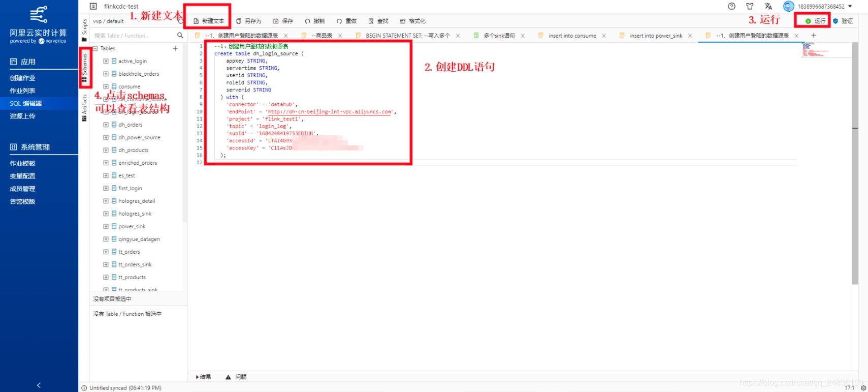Open 资源上传 in the sidebar
The width and height of the screenshot is (868, 392).
click(23, 116)
